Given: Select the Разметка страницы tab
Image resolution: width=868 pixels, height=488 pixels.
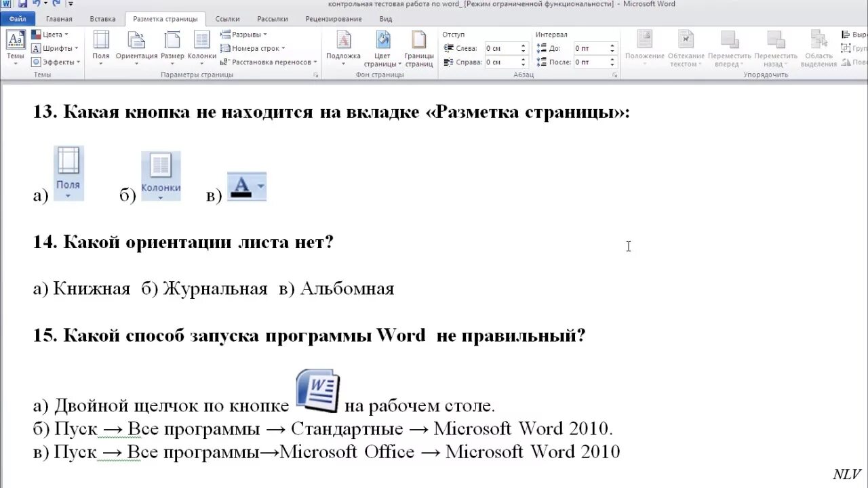Looking at the screenshot, I should pos(165,19).
